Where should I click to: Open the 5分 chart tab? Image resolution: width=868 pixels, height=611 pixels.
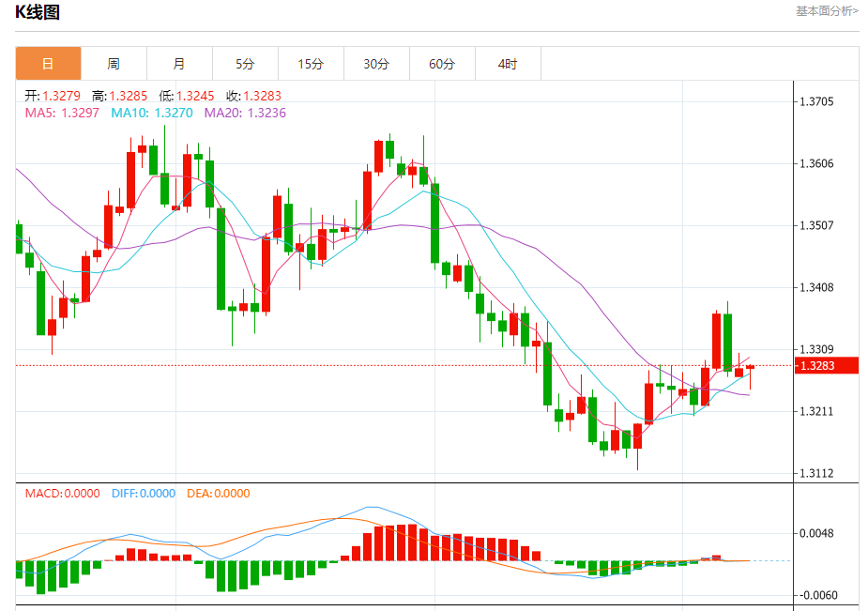[245, 64]
